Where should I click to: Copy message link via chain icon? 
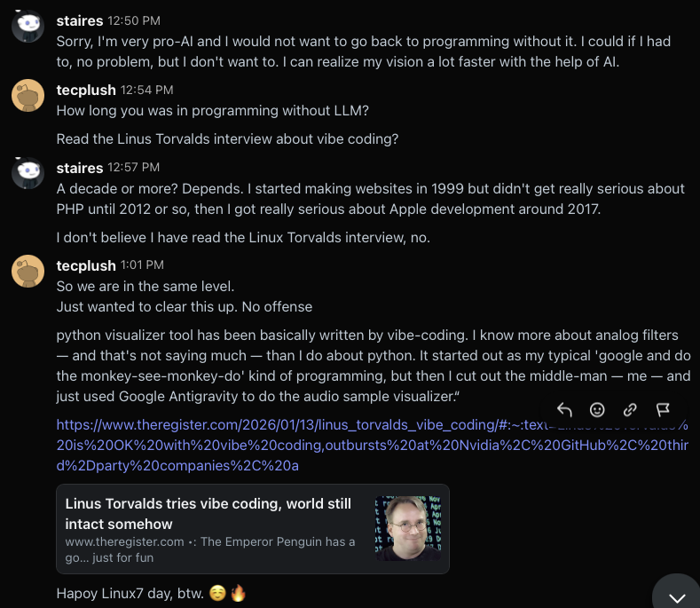pos(630,409)
